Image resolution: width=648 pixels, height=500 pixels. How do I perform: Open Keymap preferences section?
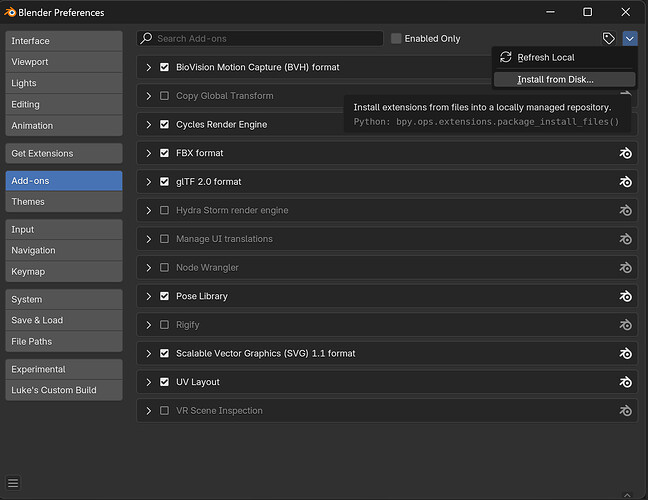(x=64, y=271)
